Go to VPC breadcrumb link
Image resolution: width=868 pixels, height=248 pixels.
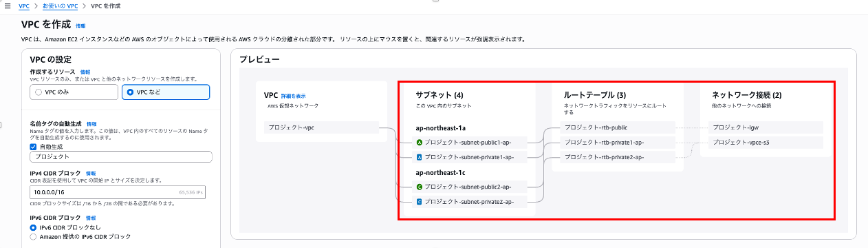tap(24, 6)
